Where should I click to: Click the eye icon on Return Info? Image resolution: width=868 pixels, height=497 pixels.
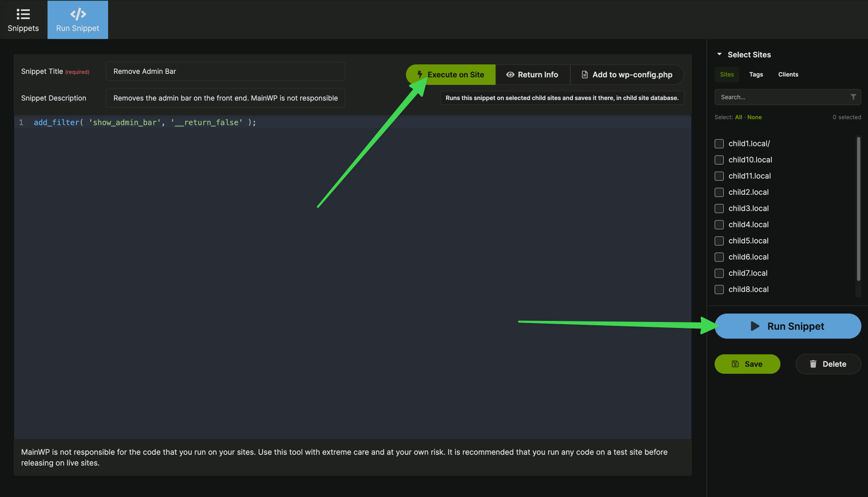[510, 75]
